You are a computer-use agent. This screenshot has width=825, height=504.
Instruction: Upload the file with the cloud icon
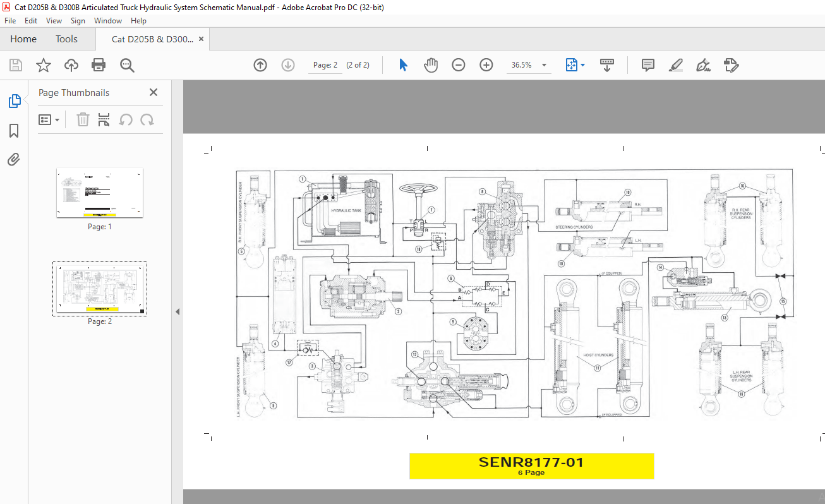click(71, 65)
